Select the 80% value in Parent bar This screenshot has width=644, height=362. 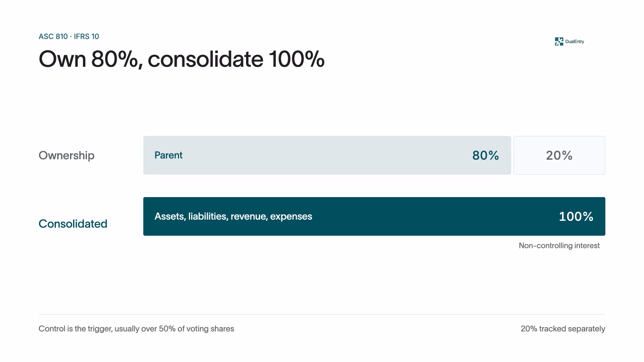[x=485, y=155]
